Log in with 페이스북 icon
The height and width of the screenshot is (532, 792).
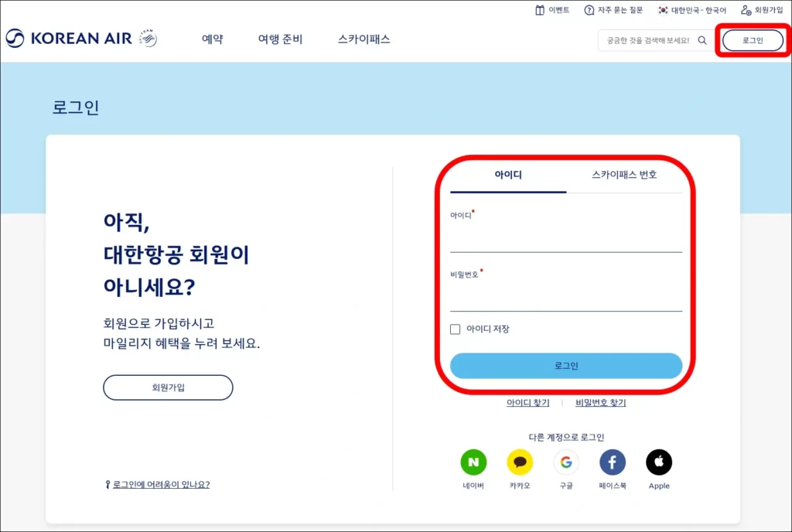pos(613,462)
